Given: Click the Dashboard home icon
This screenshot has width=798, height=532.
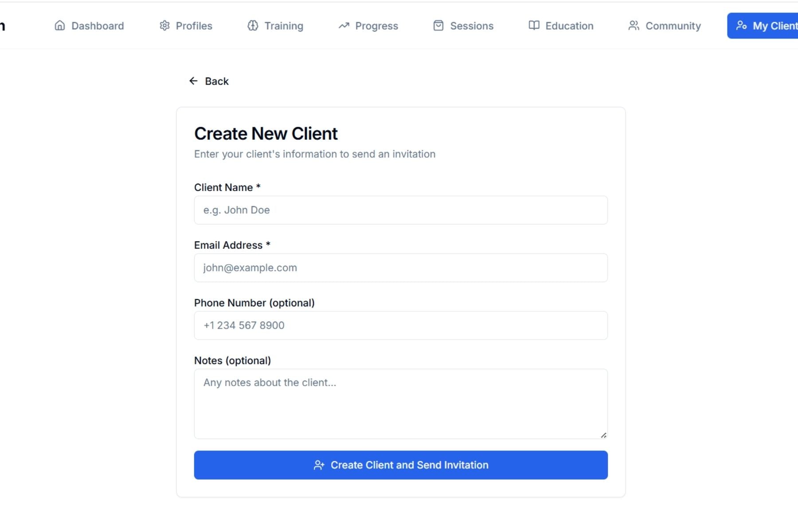Looking at the screenshot, I should [59, 26].
